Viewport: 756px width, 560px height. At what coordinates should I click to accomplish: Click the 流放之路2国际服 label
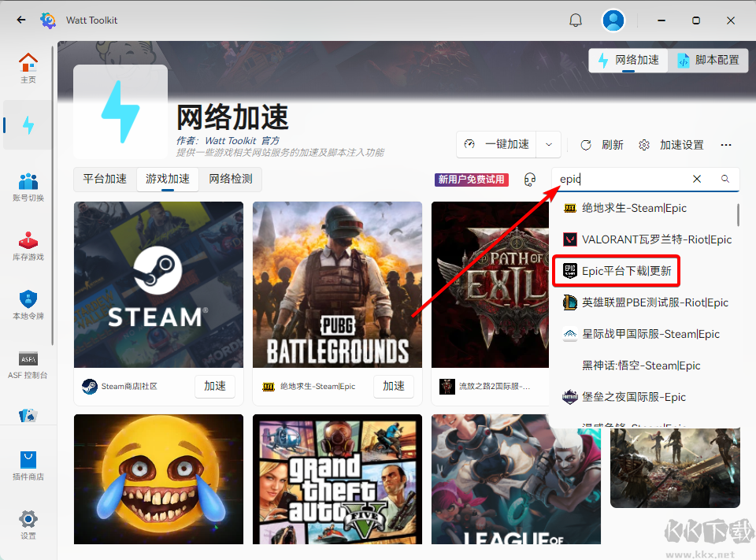[x=495, y=387]
